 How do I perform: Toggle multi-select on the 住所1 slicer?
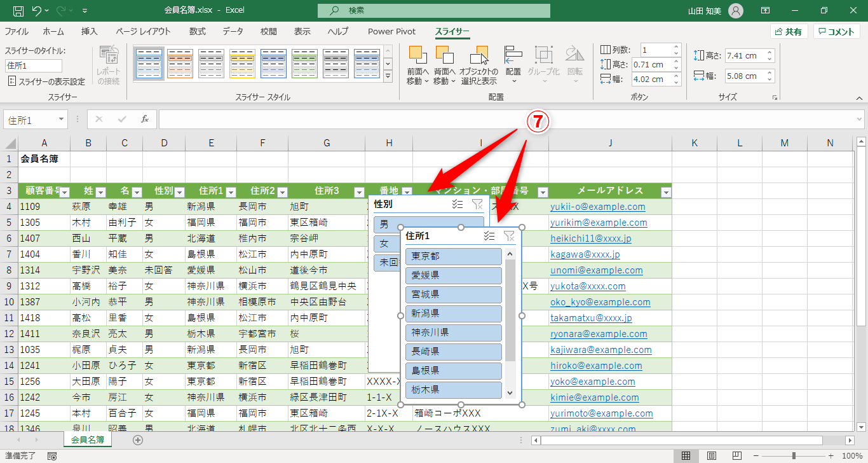489,236
